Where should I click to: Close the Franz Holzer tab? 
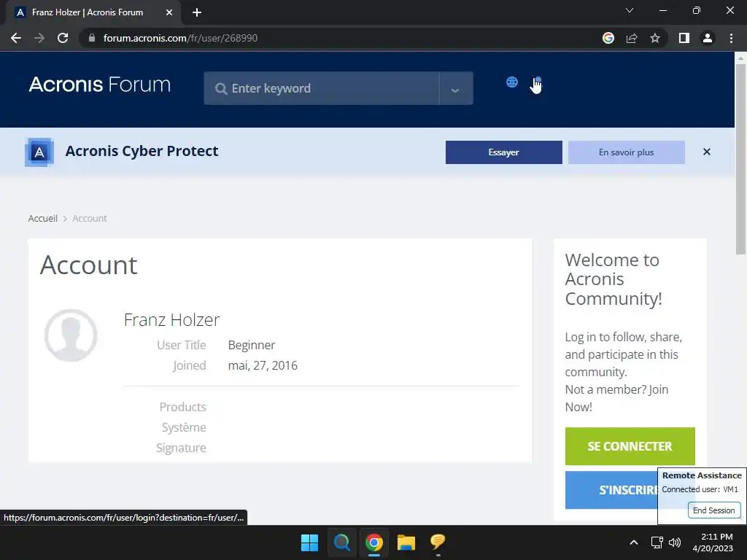coord(169,12)
